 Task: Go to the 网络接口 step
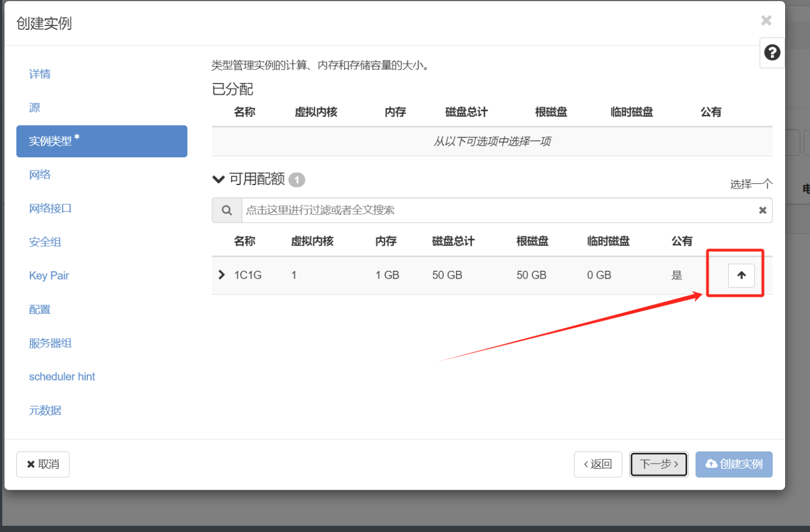coord(50,209)
